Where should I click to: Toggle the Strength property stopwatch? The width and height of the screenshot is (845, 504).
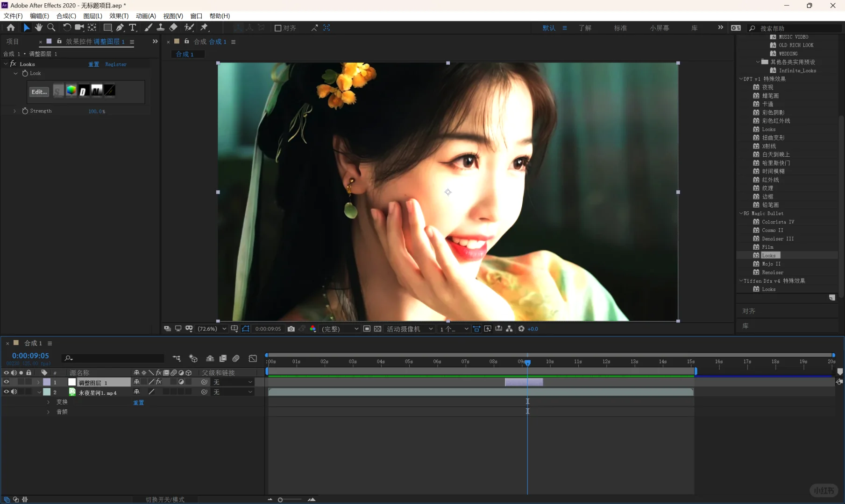pos(25,111)
